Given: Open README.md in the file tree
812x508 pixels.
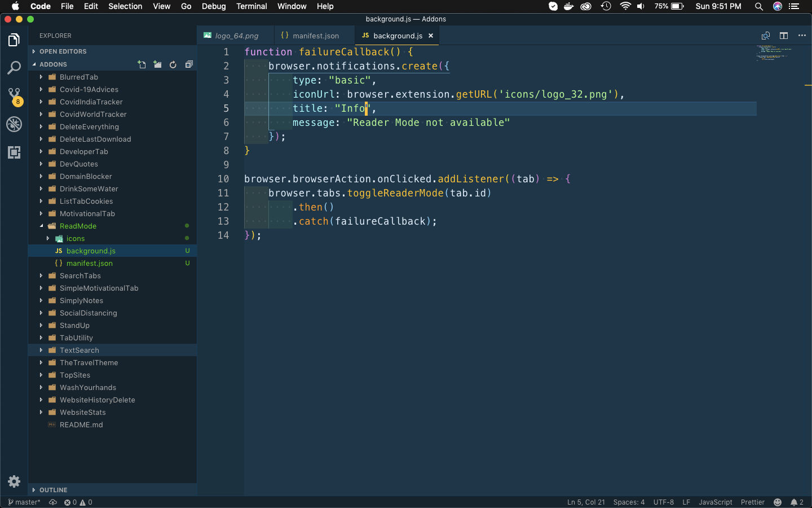Looking at the screenshot, I should (113, 424).
